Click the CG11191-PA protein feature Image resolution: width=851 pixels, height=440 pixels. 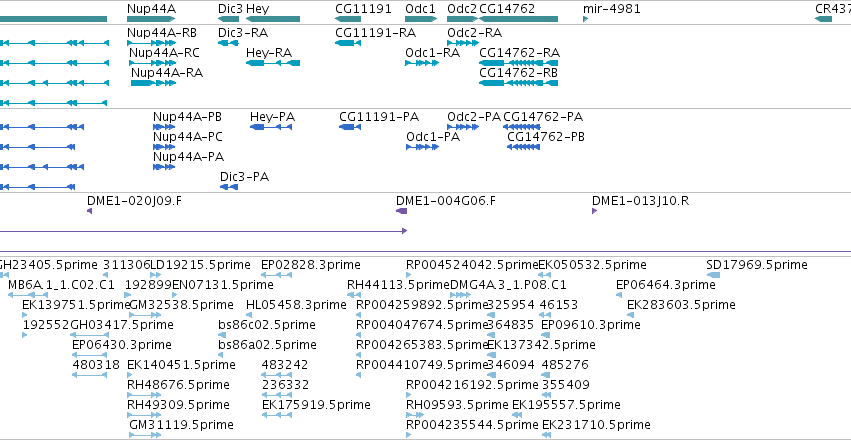click(x=350, y=127)
